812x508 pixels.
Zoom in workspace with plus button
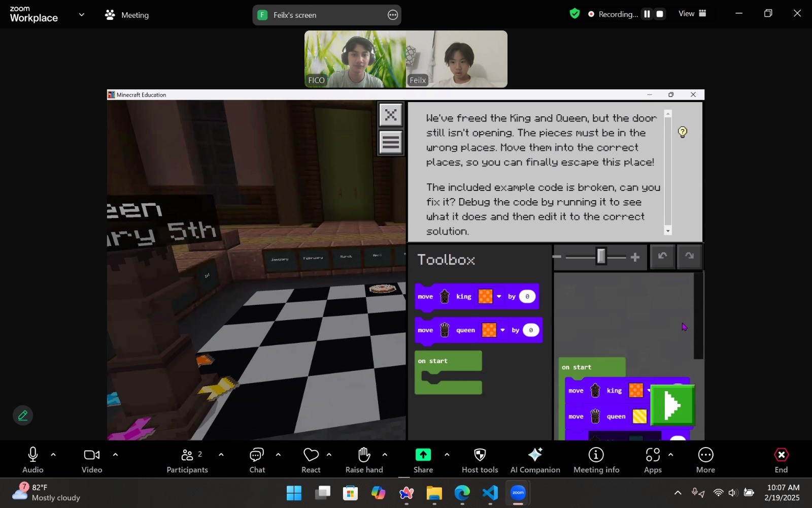635,258
